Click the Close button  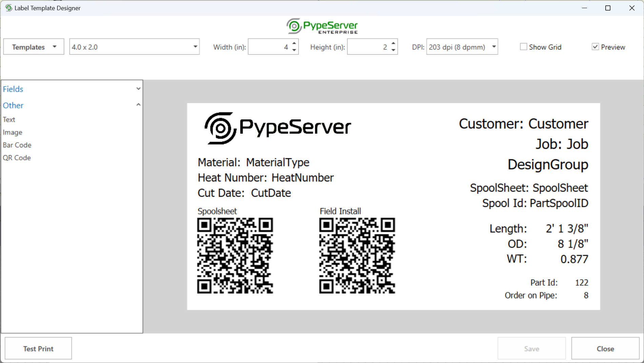coord(605,348)
